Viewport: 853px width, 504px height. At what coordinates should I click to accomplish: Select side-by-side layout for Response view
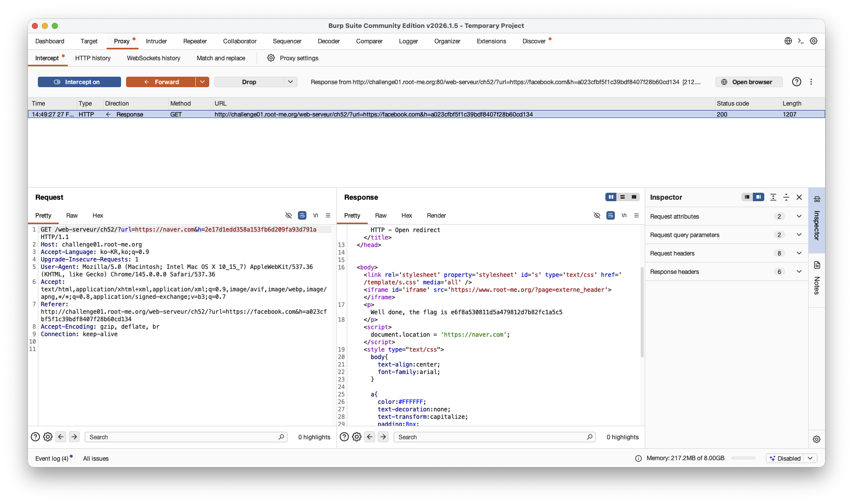pyautogui.click(x=611, y=197)
